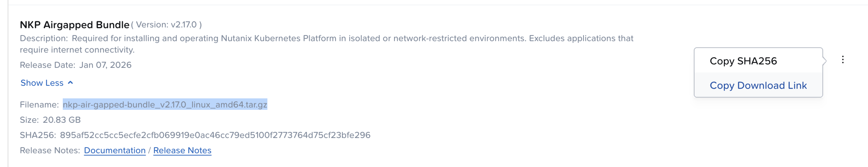Click the SHA256 field label
Viewport: 868px width, 167px height.
point(38,135)
